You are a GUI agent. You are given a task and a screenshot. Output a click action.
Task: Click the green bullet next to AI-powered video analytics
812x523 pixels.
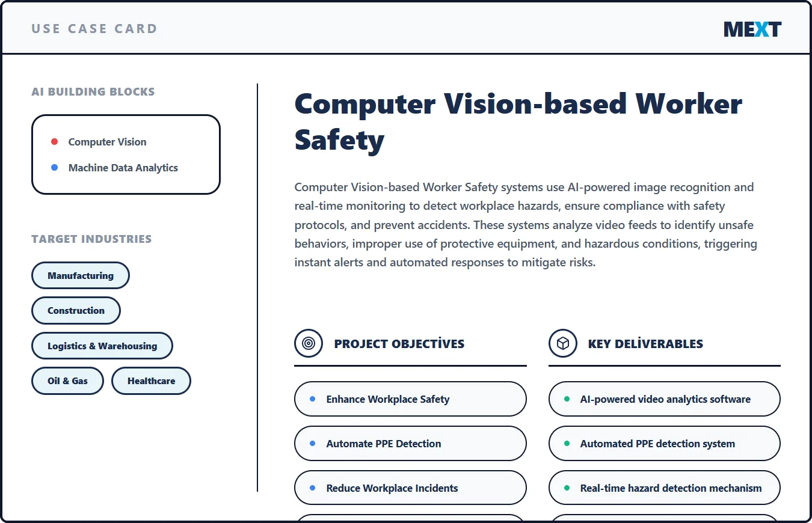point(567,399)
